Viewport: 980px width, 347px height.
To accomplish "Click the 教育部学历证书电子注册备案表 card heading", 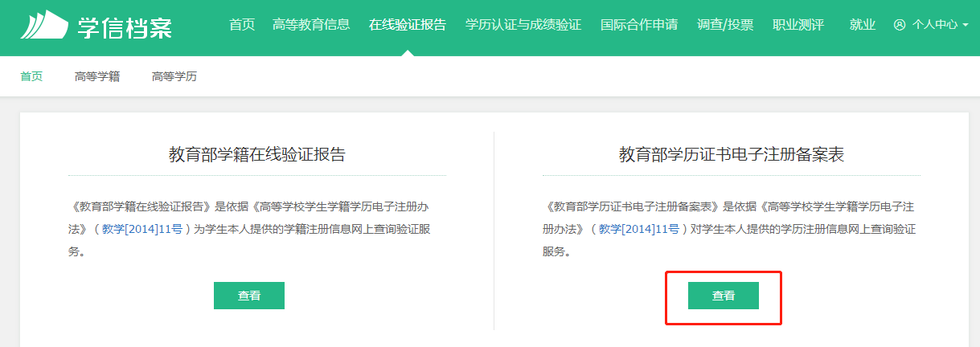I will [x=731, y=155].
